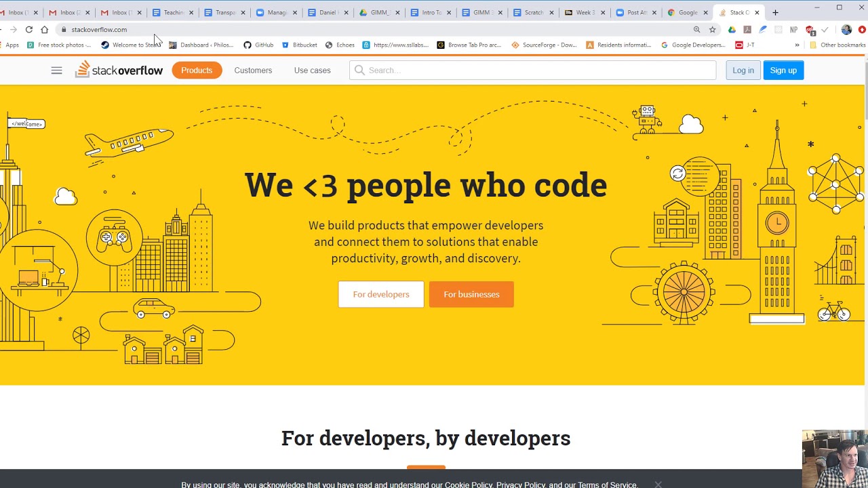Open the Customers nav item
868x488 pixels.
pos(253,70)
